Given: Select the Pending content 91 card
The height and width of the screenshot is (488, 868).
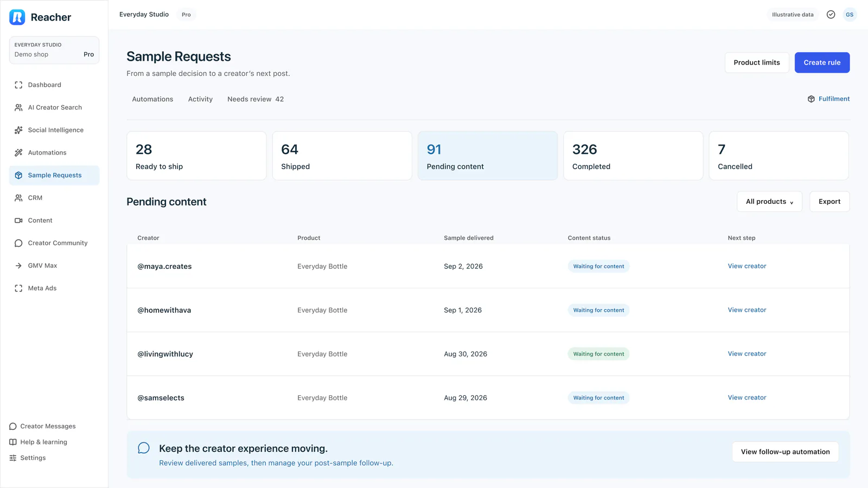Looking at the screenshot, I should pyautogui.click(x=488, y=156).
